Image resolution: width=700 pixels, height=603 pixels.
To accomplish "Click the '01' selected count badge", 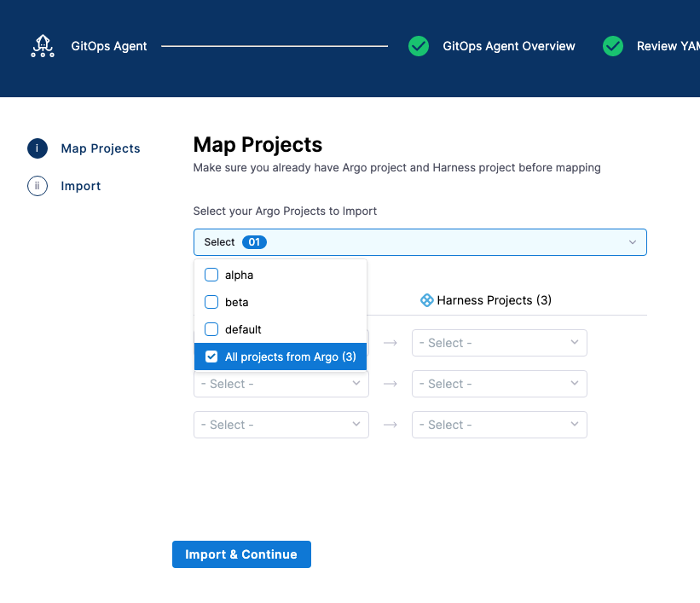I will pyautogui.click(x=254, y=242).
